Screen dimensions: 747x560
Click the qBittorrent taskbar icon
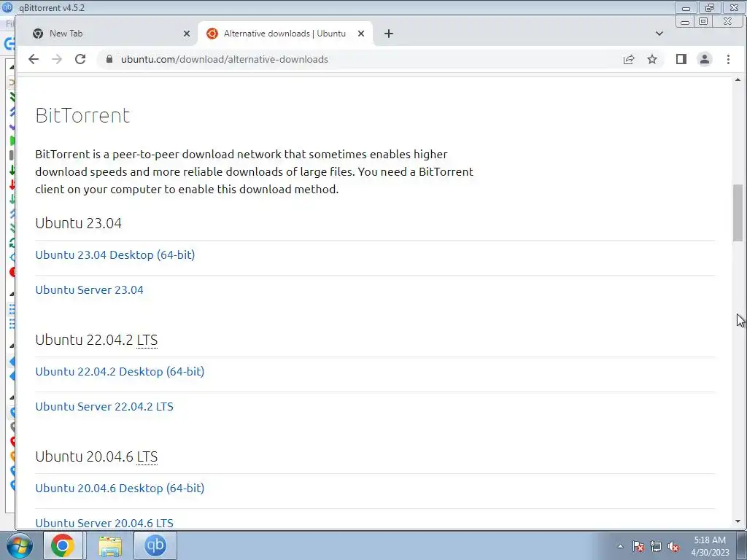pos(155,545)
